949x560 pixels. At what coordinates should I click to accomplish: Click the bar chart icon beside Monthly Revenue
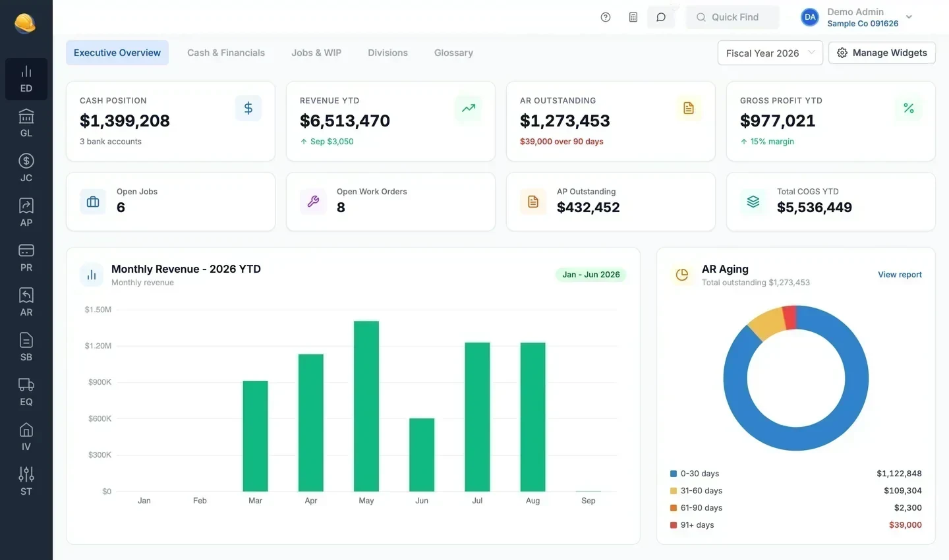(x=92, y=275)
